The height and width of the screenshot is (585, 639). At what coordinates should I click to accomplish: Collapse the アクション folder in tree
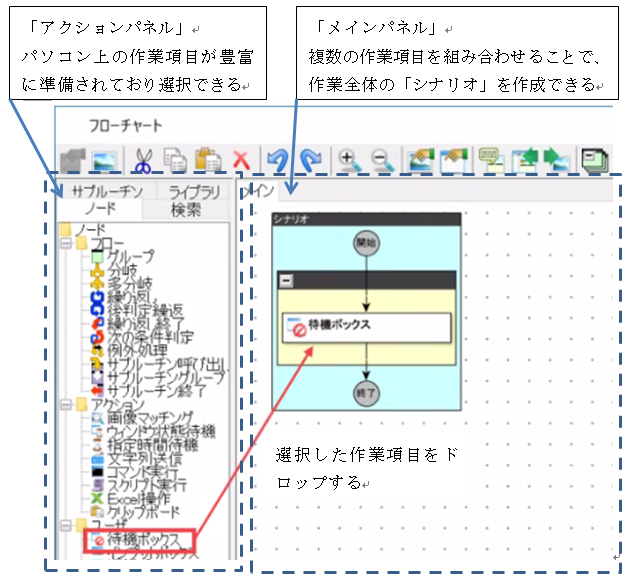click(65, 404)
